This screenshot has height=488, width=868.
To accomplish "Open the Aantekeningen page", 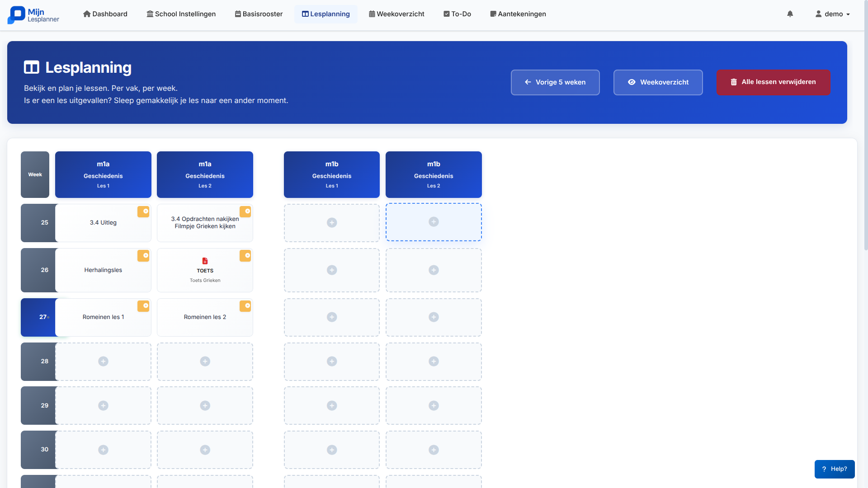I will tap(518, 14).
